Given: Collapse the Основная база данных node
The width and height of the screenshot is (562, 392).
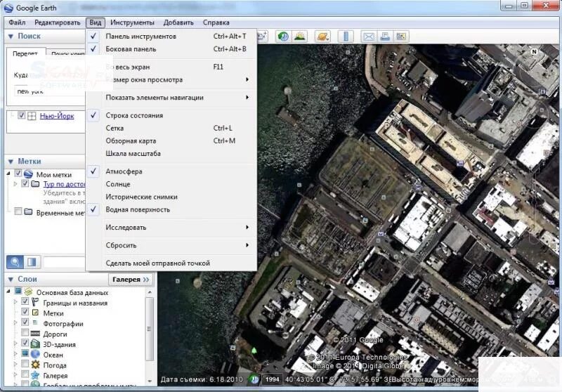Looking at the screenshot, I should click(x=8, y=292).
